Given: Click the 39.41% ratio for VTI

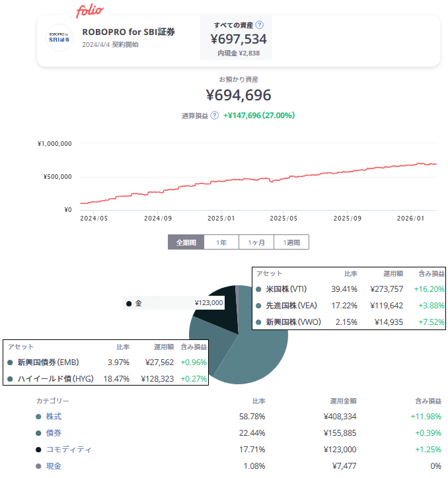Looking at the screenshot, I should (x=344, y=289).
